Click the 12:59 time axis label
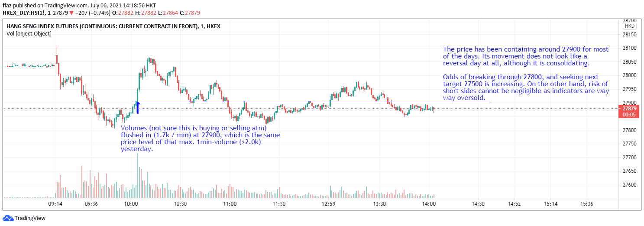Screen dimensions: 644x226 point(329,204)
